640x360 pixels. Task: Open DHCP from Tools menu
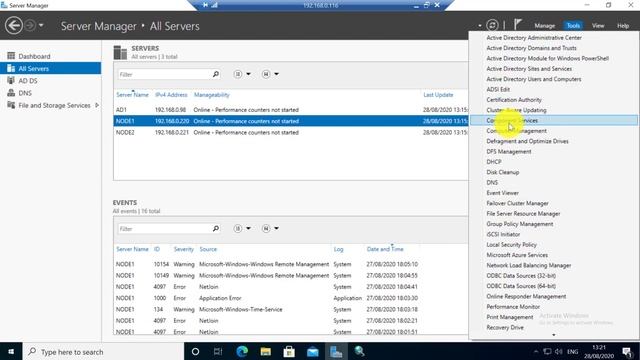click(x=494, y=162)
